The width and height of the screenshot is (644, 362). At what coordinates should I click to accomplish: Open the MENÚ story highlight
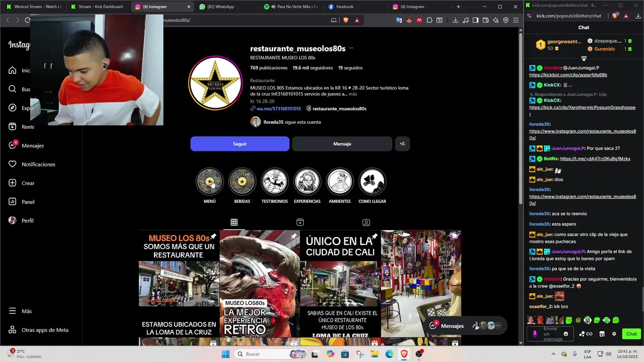click(210, 182)
